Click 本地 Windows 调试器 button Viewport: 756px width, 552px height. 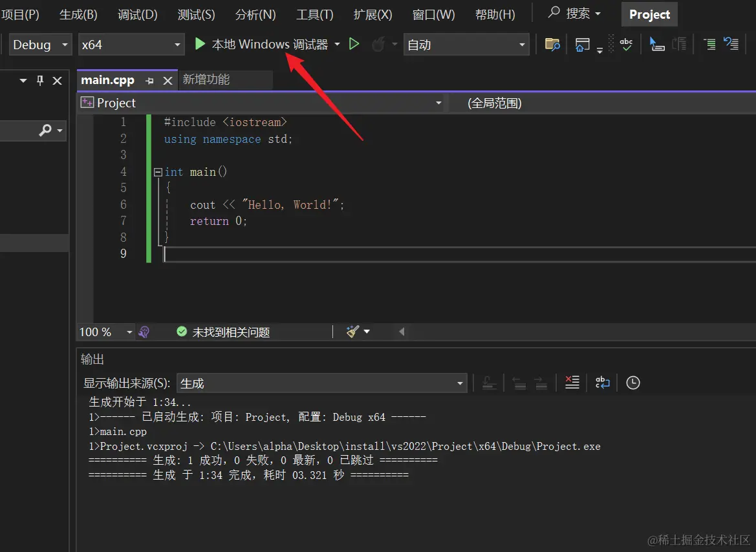270,45
